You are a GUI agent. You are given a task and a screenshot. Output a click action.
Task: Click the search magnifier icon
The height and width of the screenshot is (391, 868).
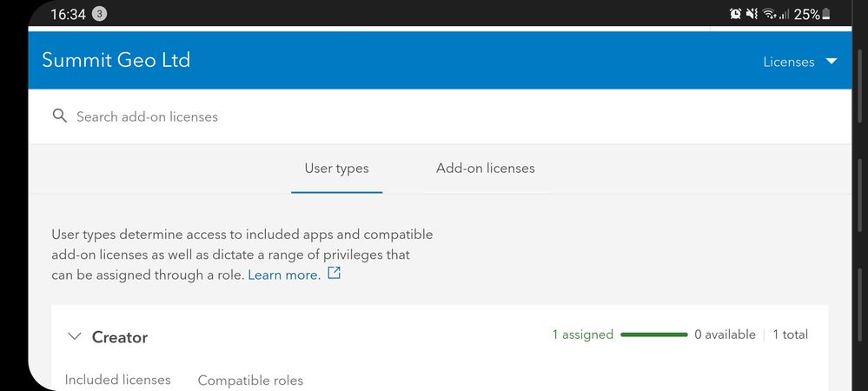point(60,116)
